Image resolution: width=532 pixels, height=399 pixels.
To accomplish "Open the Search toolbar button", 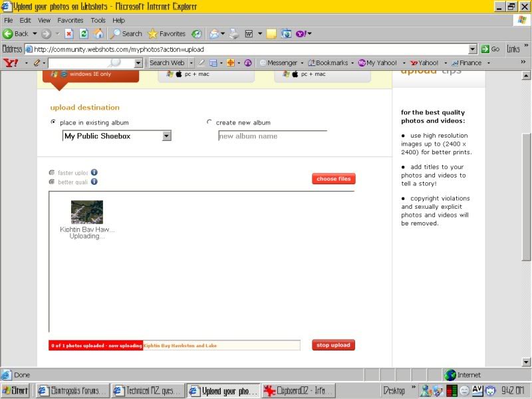I will coord(126,33).
